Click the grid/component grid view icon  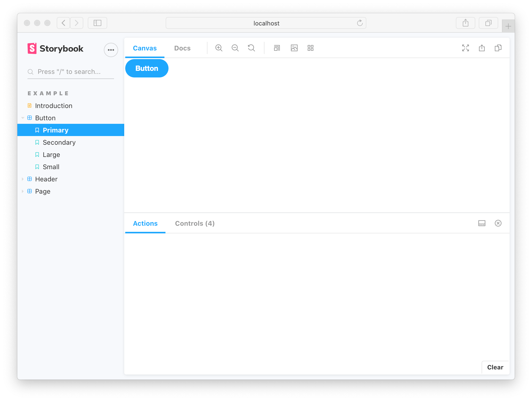(x=310, y=48)
